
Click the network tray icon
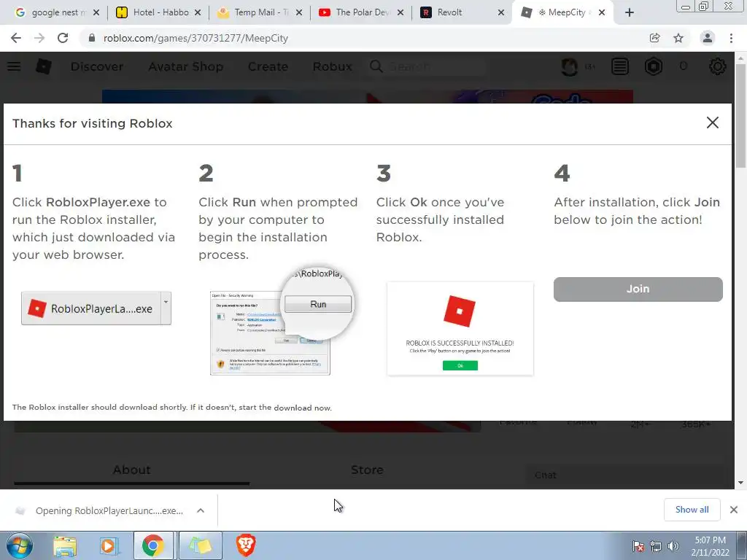coord(656,546)
